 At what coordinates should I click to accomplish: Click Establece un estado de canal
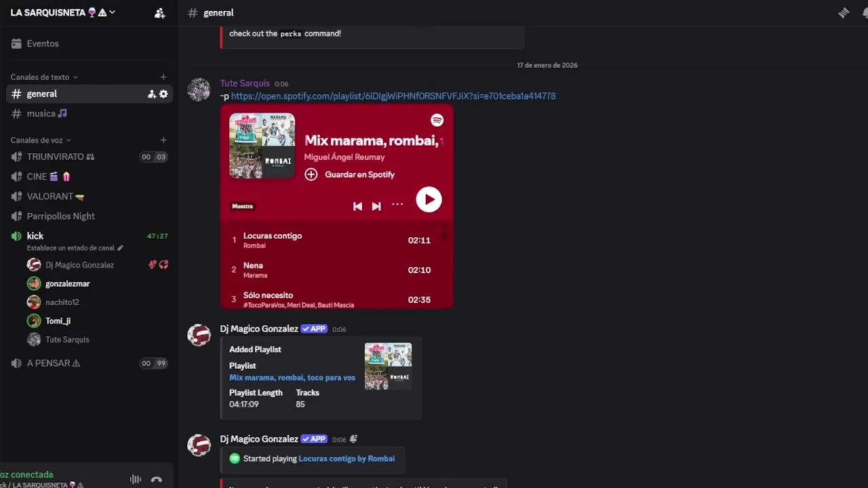(x=75, y=248)
